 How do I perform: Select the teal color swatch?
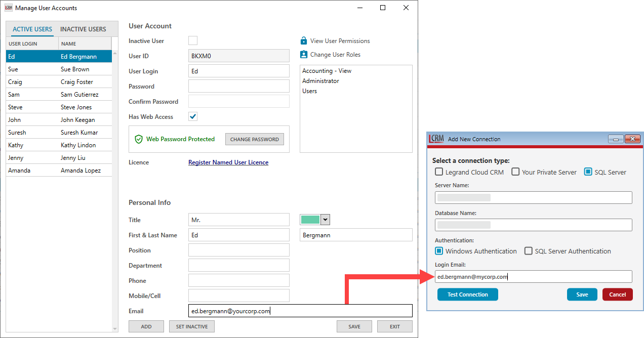[x=310, y=219]
